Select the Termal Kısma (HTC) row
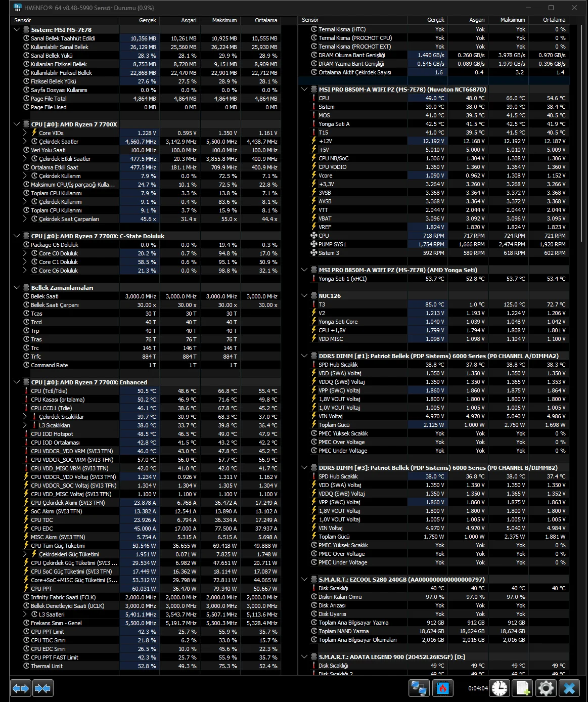 pyautogui.click(x=435, y=29)
